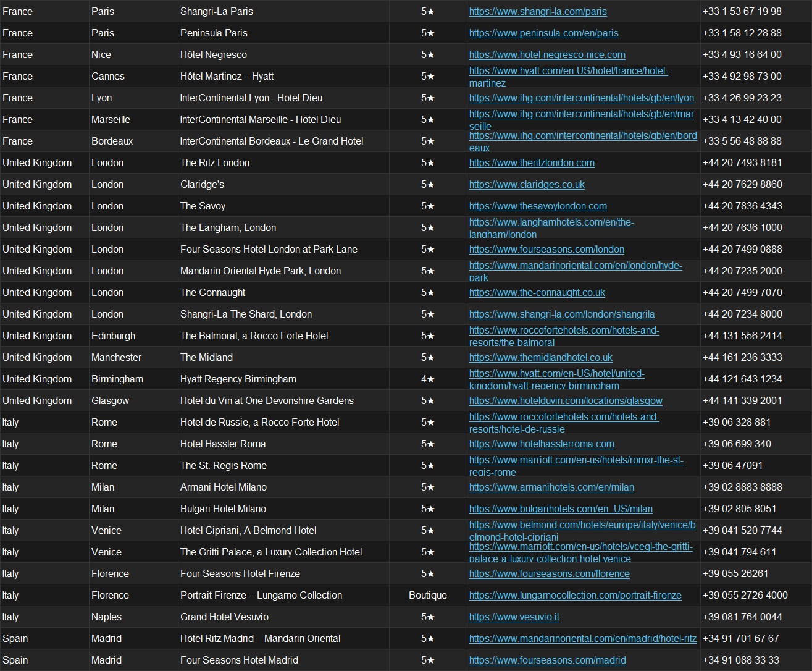
Task: Select the Armani Hotel Milano name cell
Action: [x=283, y=487]
